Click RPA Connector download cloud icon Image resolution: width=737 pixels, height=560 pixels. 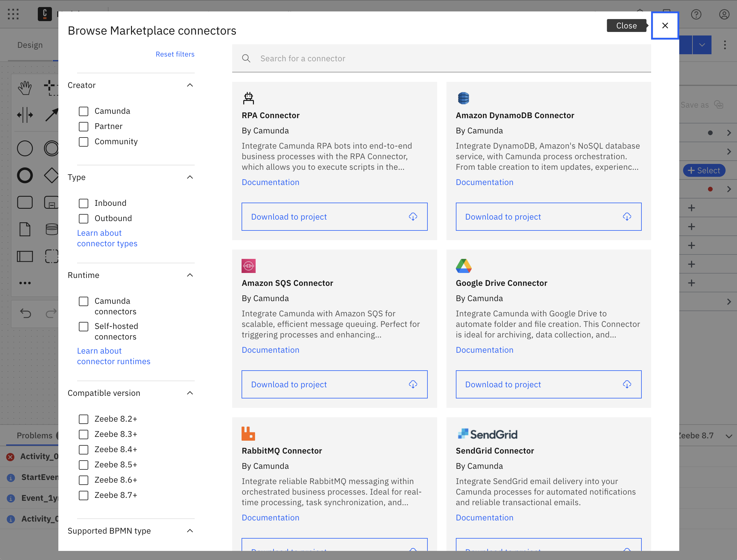tap(413, 217)
